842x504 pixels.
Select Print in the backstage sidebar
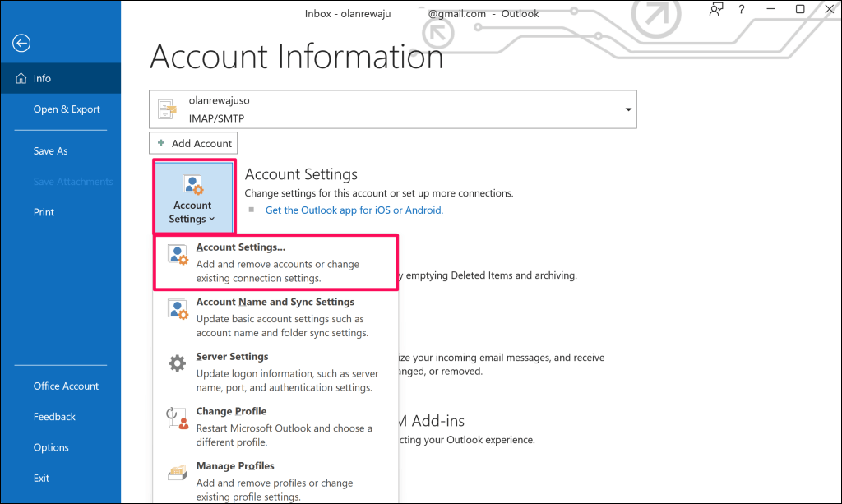(44, 212)
